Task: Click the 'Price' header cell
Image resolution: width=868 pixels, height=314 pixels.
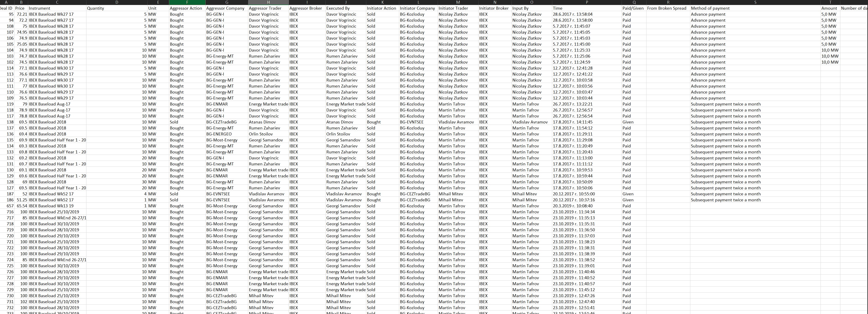Action: click(x=21, y=8)
